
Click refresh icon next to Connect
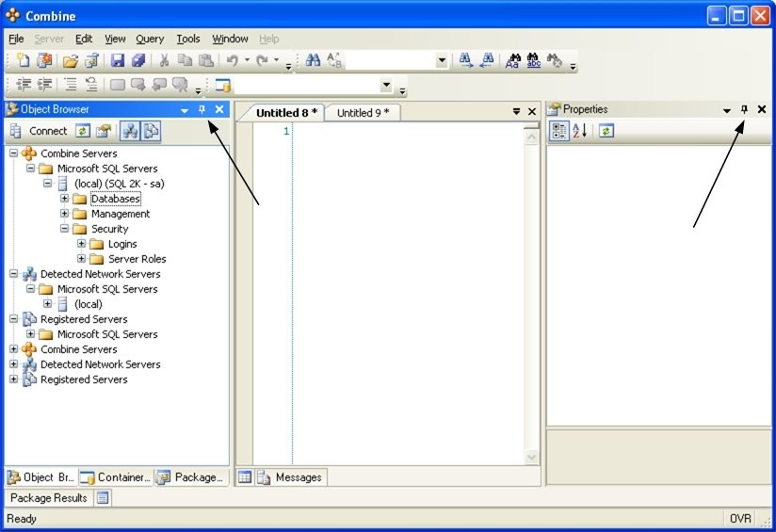coord(83,131)
